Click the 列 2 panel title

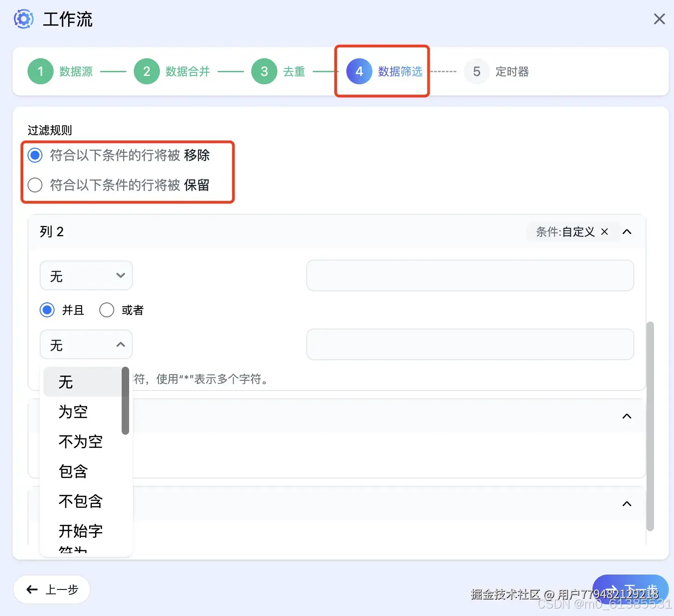(x=51, y=232)
